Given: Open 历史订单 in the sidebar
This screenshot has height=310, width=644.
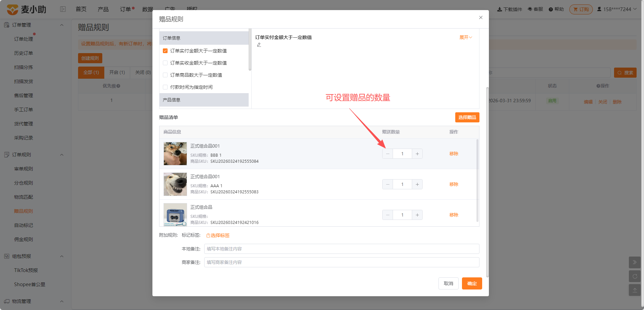Looking at the screenshot, I should pos(24,53).
